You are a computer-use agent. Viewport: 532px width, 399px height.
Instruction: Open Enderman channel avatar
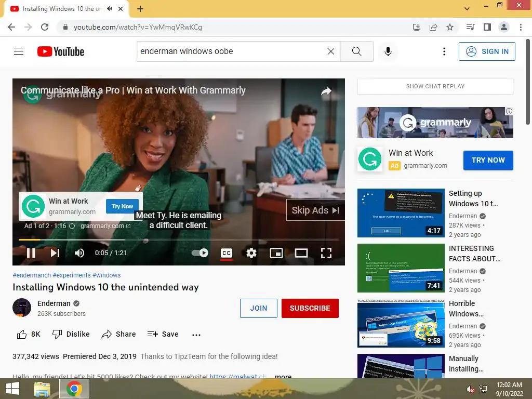(22, 308)
